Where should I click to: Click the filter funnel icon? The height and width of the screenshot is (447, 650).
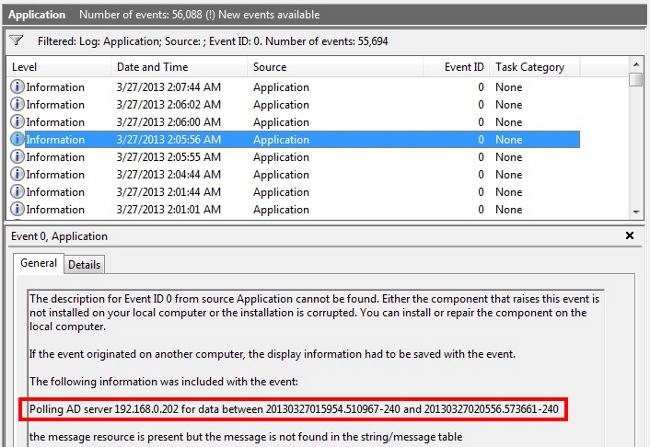pyautogui.click(x=17, y=41)
